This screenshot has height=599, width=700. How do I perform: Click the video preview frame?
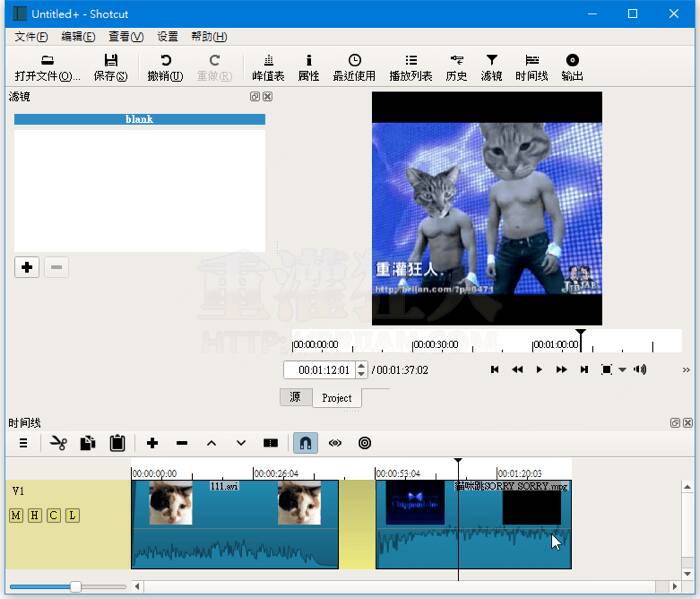(x=487, y=208)
